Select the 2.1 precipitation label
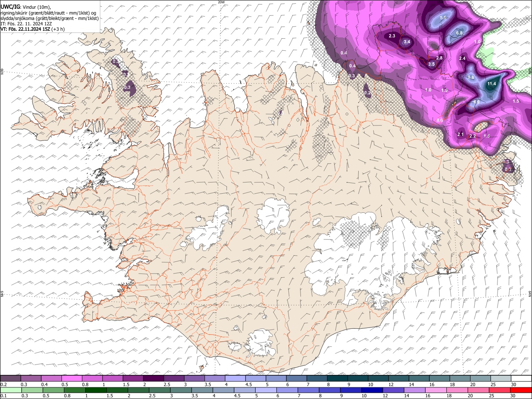Image resolution: width=532 pixels, height=399 pixels. (x=461, y=134)
